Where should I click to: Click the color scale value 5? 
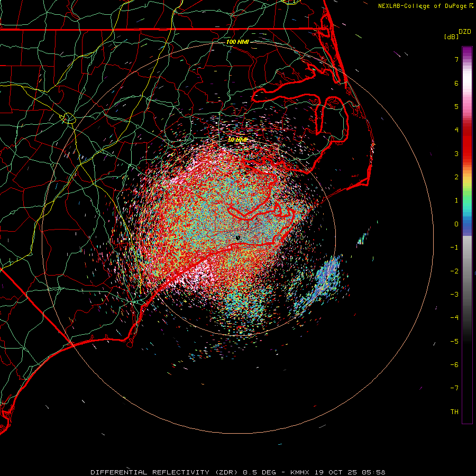(456, 106)
